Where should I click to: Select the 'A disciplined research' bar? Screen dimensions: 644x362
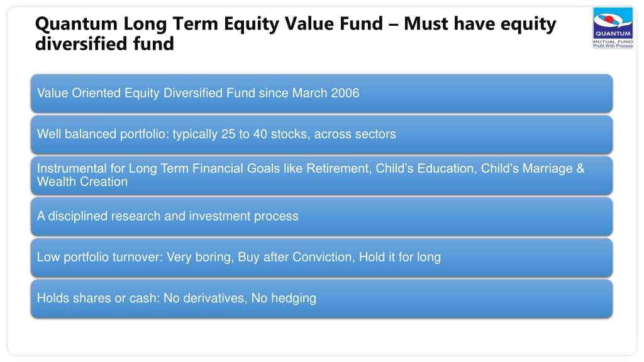(x=321, y=216)
